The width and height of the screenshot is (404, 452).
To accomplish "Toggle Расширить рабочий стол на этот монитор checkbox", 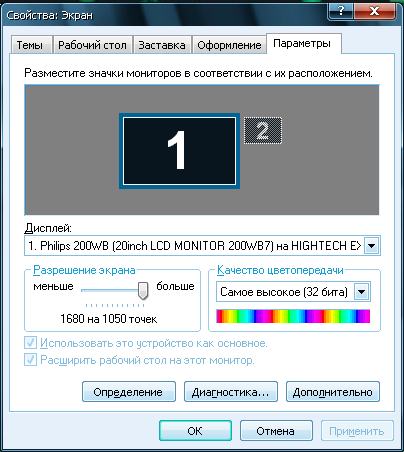I will coord(30,360).
